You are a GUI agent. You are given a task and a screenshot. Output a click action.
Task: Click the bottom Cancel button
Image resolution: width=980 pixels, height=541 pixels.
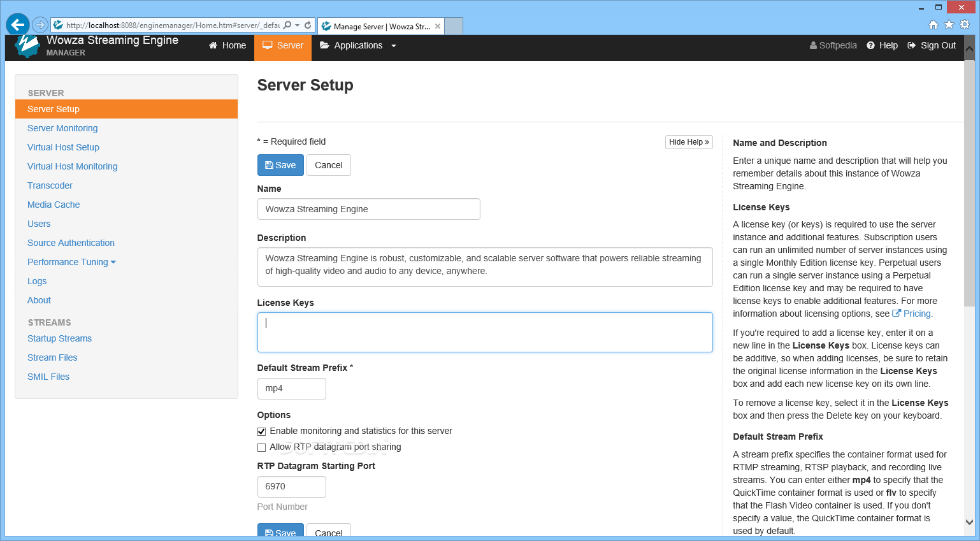[329, 530]
